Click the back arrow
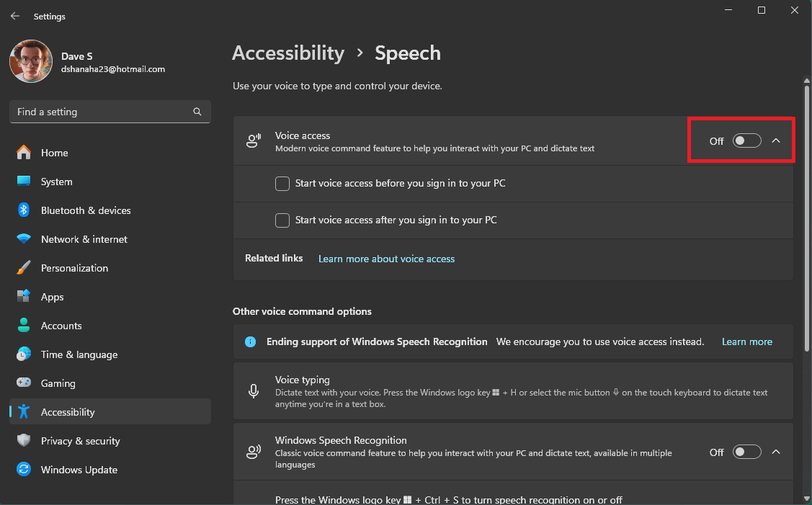Image resolution: width=812 pixels, height=505 pixels. (14, 16)
